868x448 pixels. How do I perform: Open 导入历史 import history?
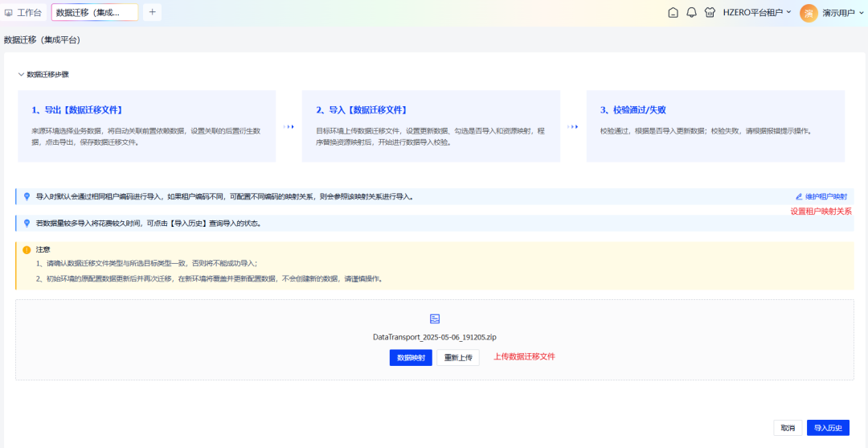click(828, 428)
